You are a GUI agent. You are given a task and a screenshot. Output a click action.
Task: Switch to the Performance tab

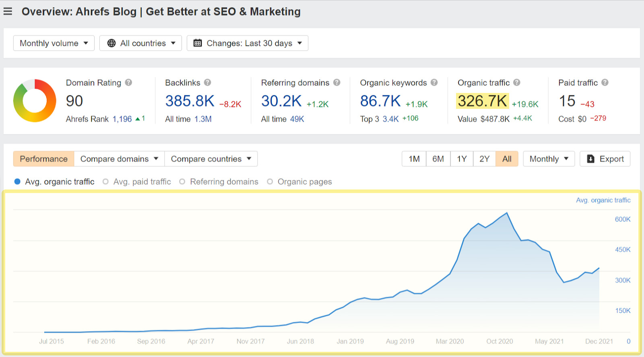(43, 159)
